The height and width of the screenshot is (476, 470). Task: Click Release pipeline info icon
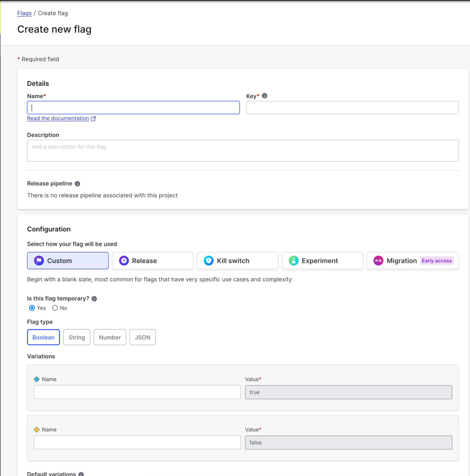(x=77, y=184)
